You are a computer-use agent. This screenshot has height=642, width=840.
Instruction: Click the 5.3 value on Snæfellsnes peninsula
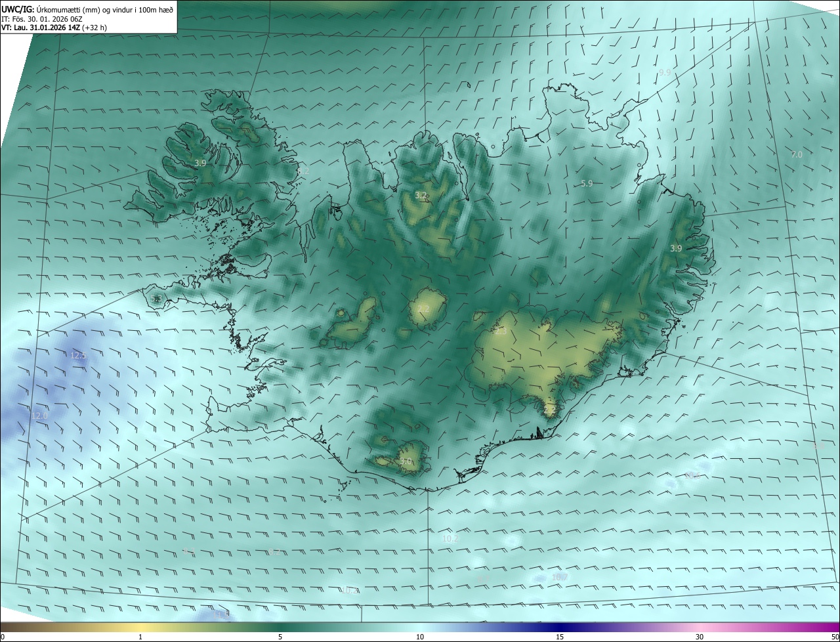(156, 299)
